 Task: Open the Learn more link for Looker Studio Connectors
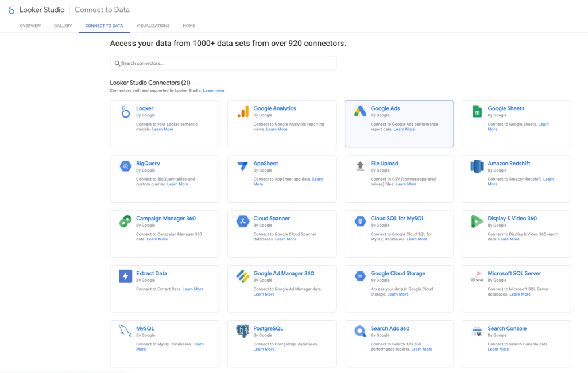click(214, 90)
